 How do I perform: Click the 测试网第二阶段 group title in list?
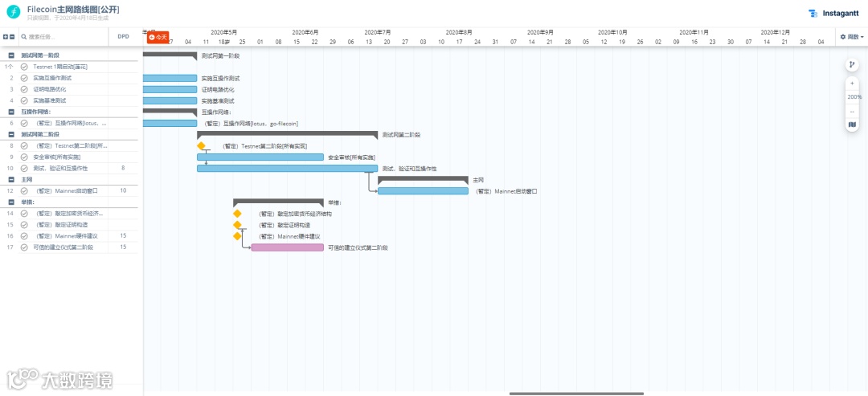click(x=40, y=134)
